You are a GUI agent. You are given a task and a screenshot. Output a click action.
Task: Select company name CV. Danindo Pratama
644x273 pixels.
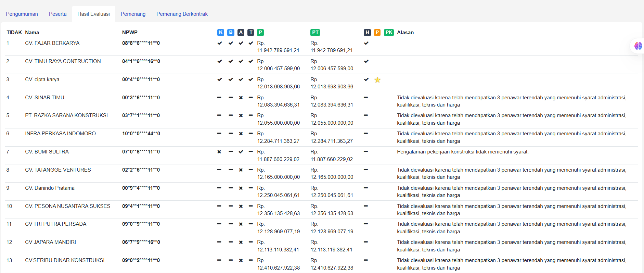tap(50, 188)
